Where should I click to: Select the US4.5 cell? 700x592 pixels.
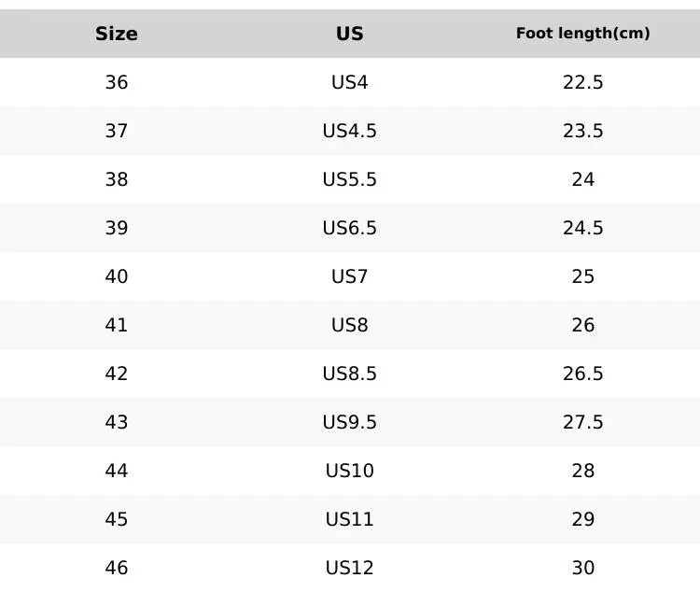click(x=350, y=131)
